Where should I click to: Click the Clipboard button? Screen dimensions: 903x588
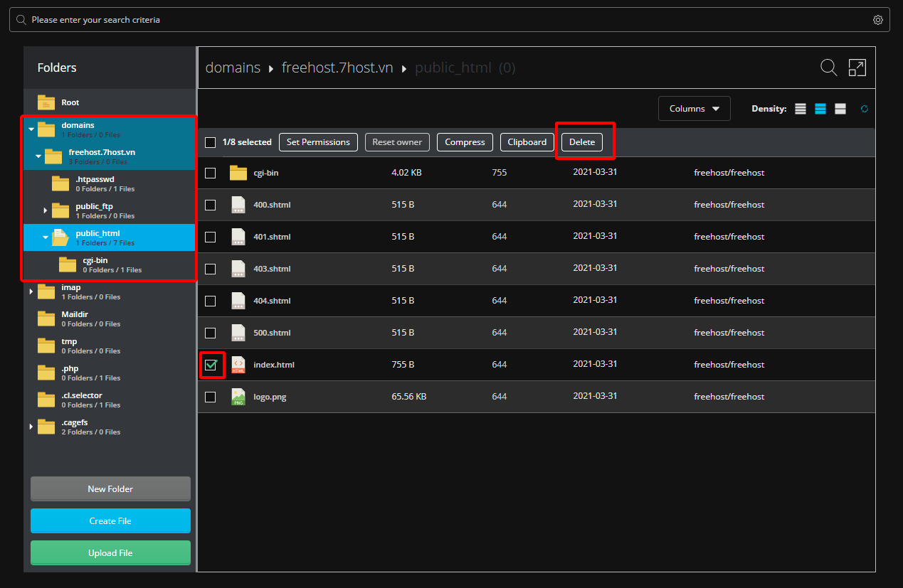click(527, 142)
